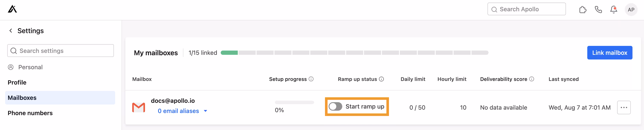
Task: Click the Gmail icon for docs@apollo.io
Action: tap(138, 107)
